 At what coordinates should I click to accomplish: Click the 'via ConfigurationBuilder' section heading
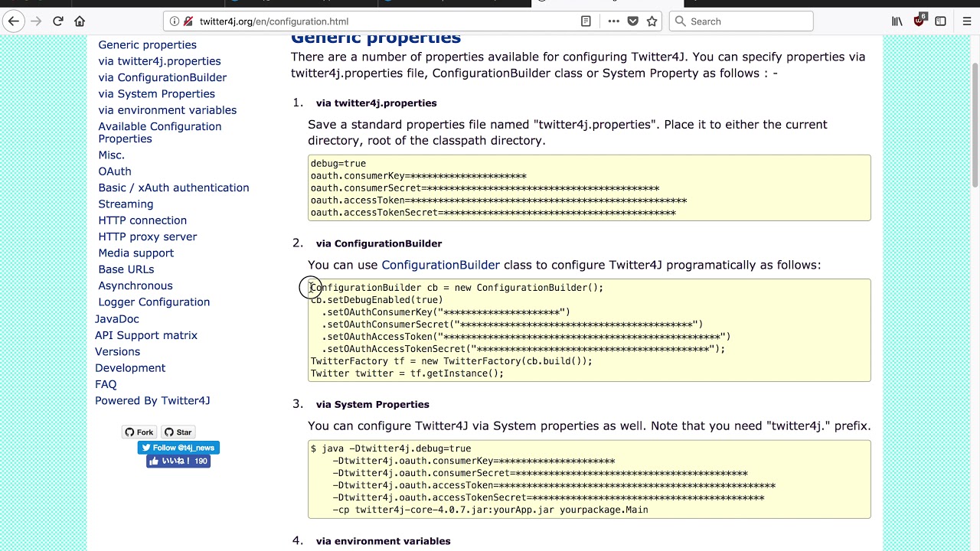pyautogui.click(x=379, y=243)
